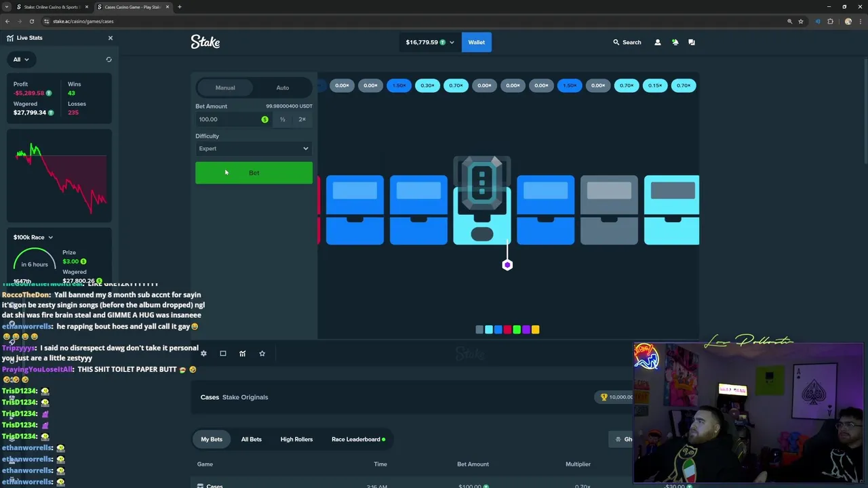
Task: Switch to Manual betting mode
Action: (225, 87)
